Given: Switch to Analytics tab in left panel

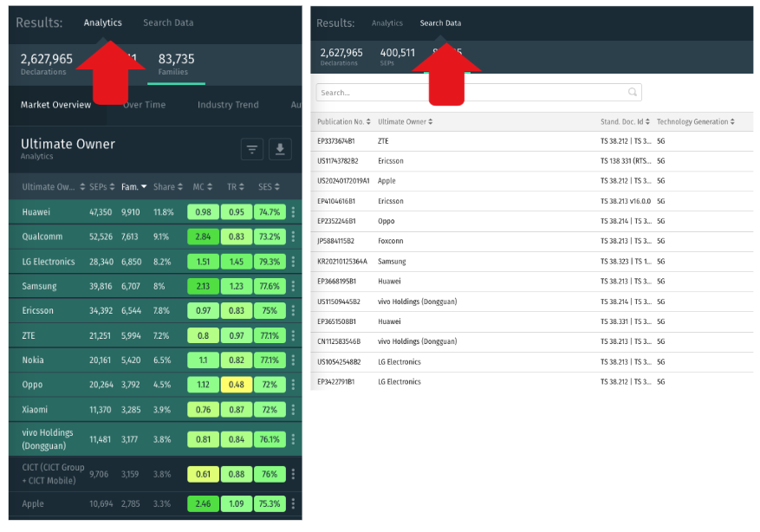Looking at the screenshot, I should (103, 23).
